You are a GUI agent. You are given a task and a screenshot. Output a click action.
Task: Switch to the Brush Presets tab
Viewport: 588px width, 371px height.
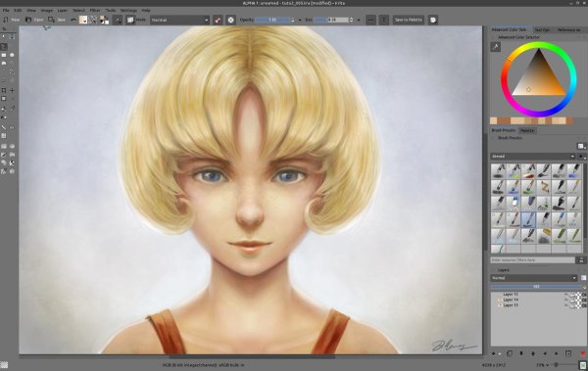pyautogui.click(x=504, y=130)
